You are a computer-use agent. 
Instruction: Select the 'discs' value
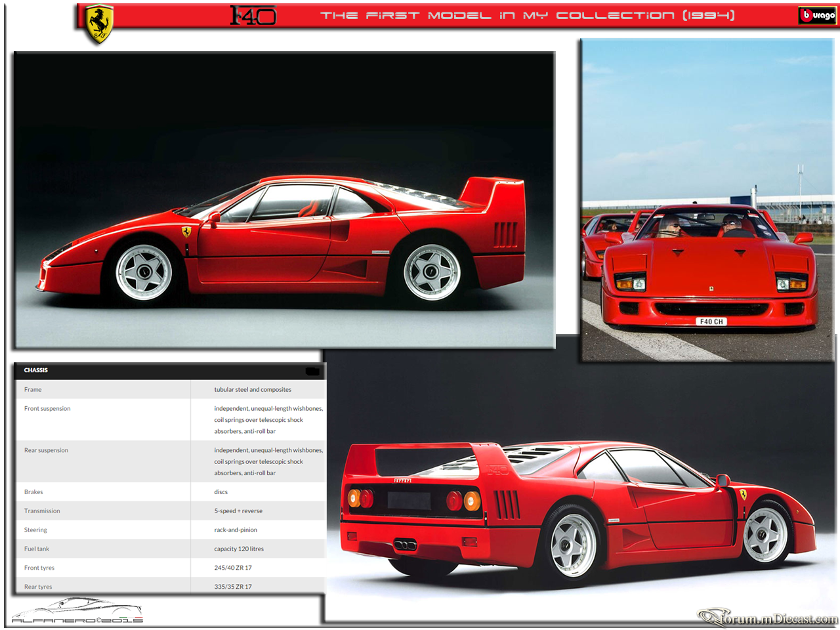point(221,492)
